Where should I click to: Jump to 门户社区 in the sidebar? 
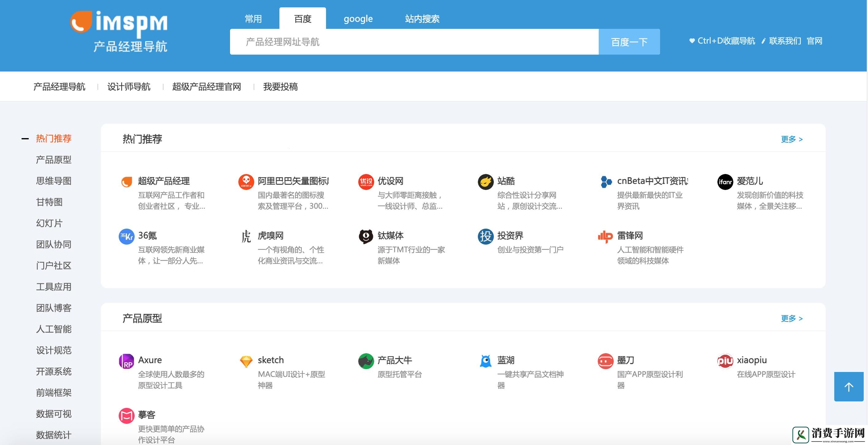pos(54,266)
